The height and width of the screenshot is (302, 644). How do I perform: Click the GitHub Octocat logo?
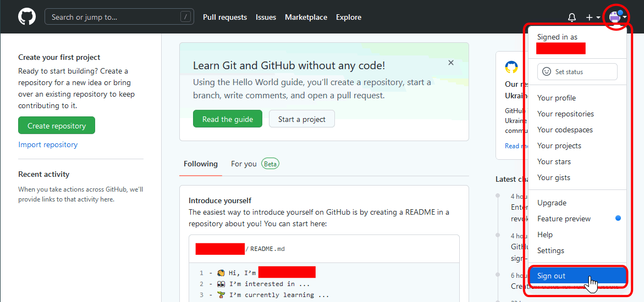click(27, 17)
